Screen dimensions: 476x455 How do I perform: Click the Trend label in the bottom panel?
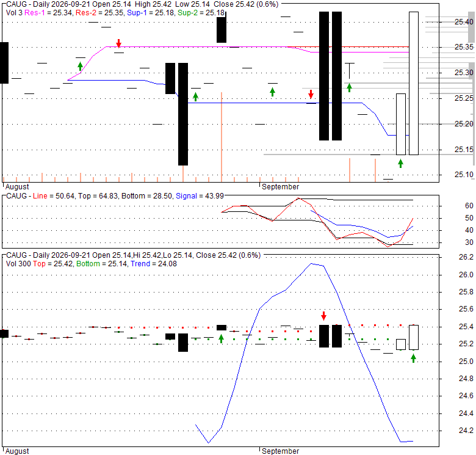(x=140, y=264)
